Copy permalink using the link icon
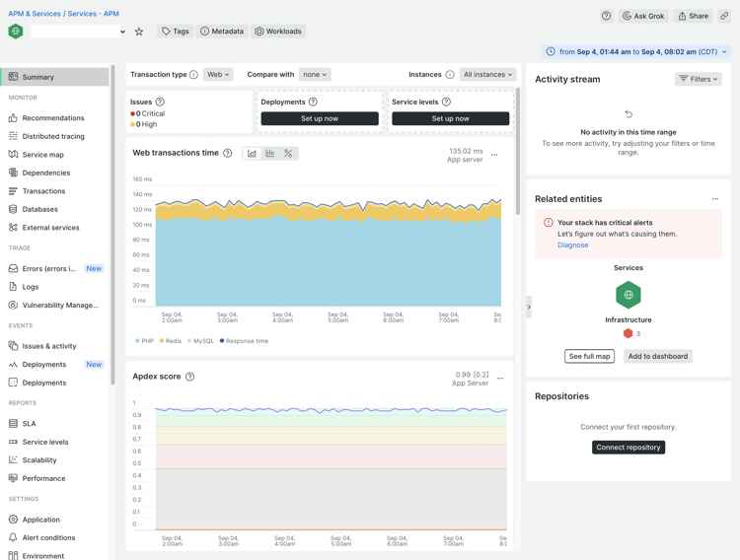The image size is (740, 560). [x=724, y=16]
